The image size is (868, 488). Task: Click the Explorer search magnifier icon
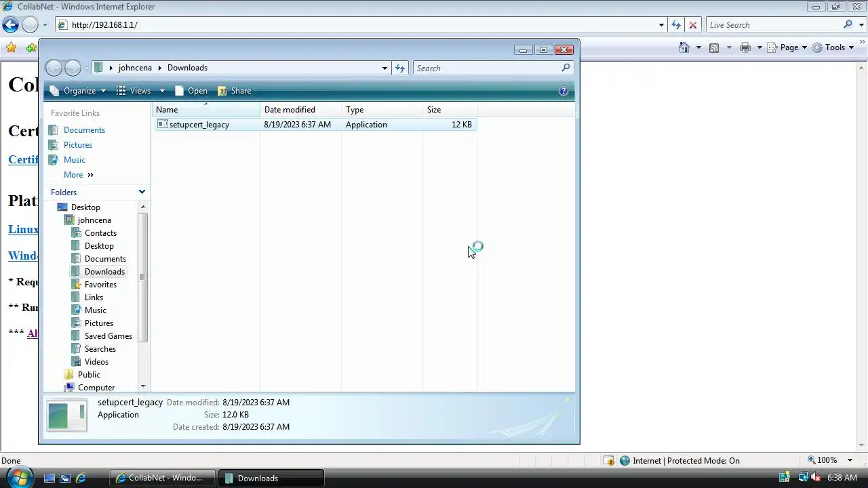566,68
